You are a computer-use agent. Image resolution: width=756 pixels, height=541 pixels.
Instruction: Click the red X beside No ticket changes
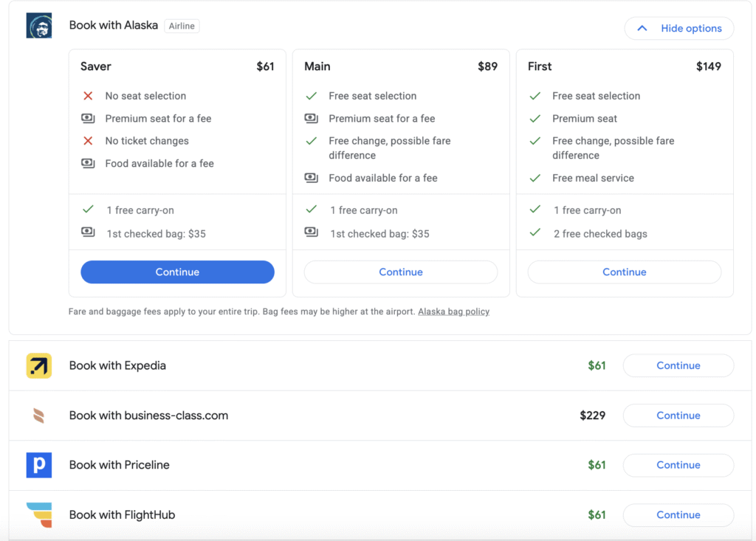pyautogui.click(x=88, y=141)
